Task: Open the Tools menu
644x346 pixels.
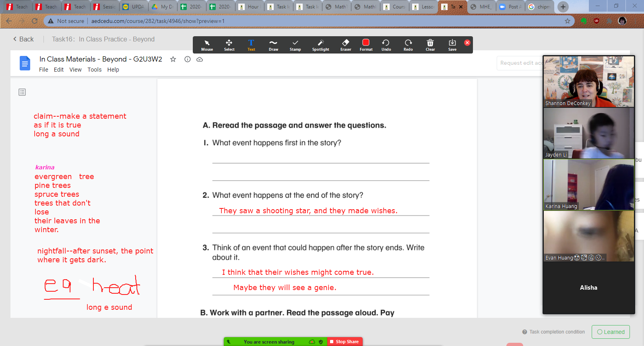Action: tap(95, 70)
